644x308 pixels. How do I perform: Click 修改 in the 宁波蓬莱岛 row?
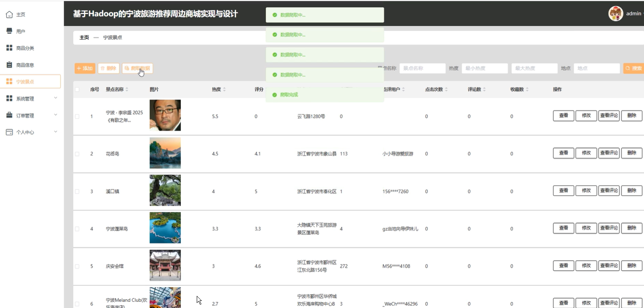click(x=586, y=228)
